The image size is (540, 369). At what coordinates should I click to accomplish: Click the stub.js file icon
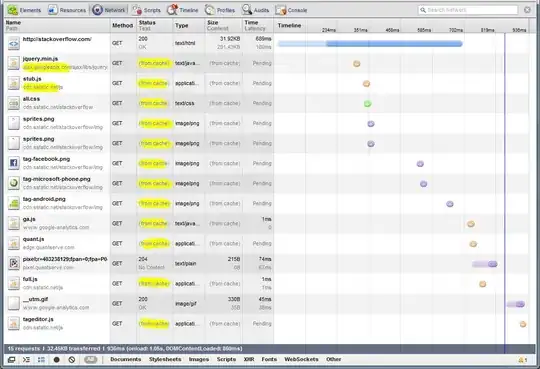(x=14, y=83)
